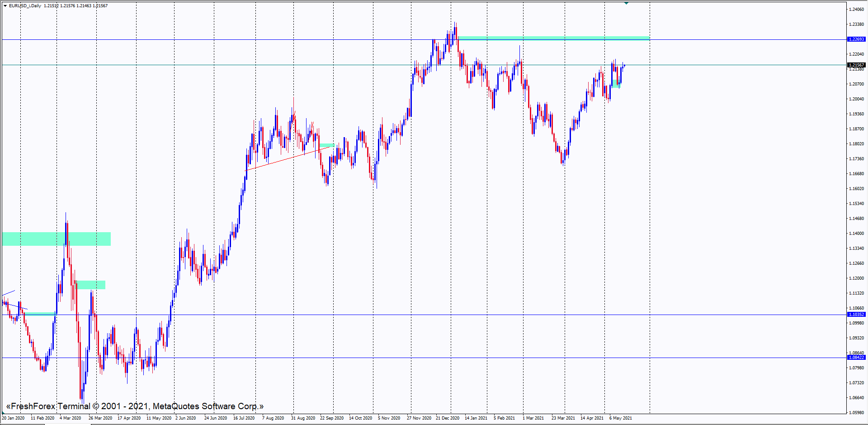
Task: Click the 1.22693 blue price label
Action: (x=856, y=39)
